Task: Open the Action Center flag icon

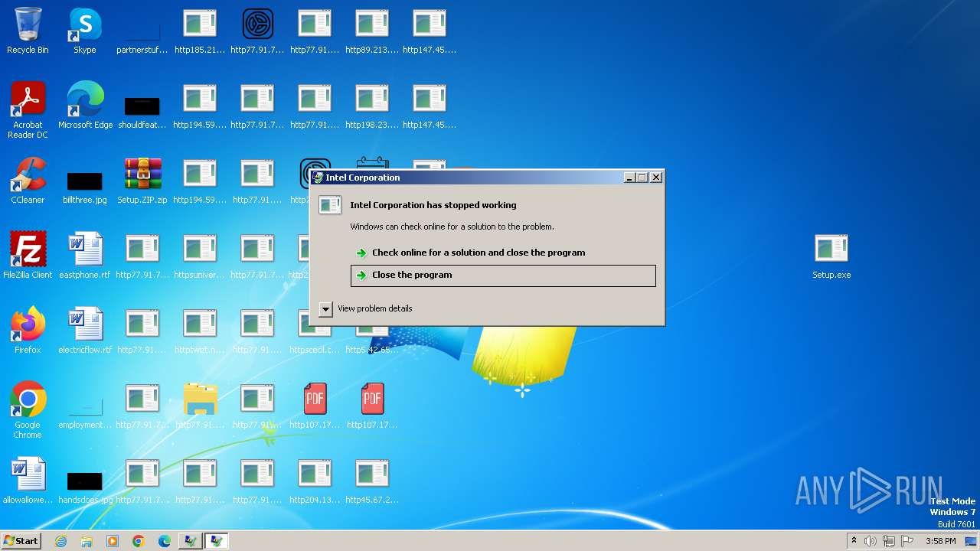Action: pyautogui.click(x=907, y=541)
